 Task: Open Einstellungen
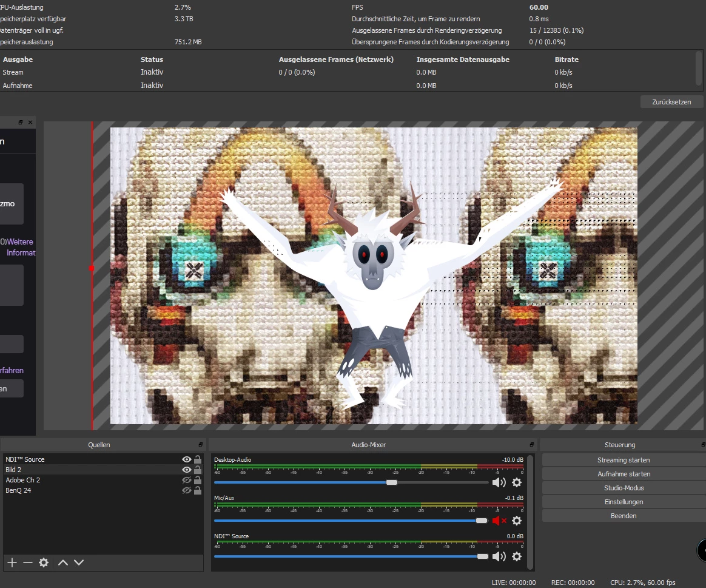[624, 502]
